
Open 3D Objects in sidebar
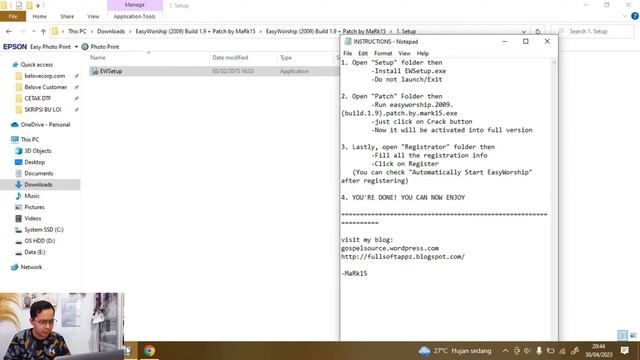tap(38, 151)
